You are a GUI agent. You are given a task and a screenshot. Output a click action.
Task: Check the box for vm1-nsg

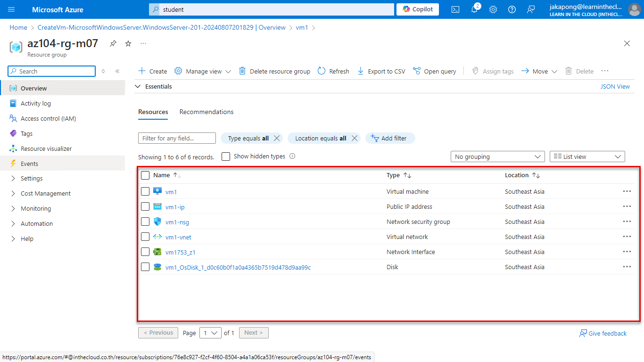(x=145, y=222)
